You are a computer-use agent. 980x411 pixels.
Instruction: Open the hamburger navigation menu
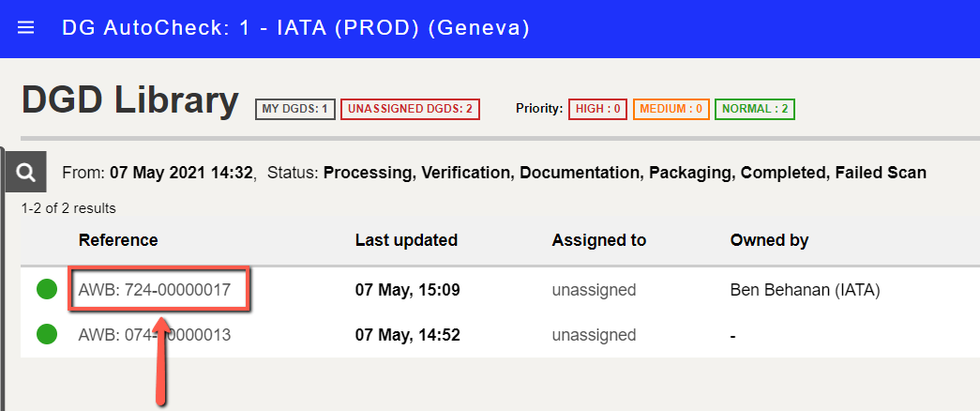tap(25, 28)
